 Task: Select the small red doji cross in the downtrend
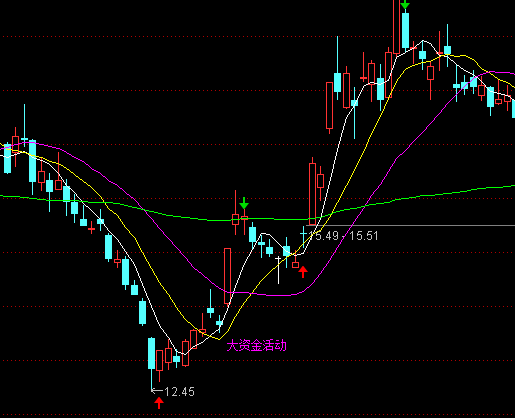[x=91, y=229]
